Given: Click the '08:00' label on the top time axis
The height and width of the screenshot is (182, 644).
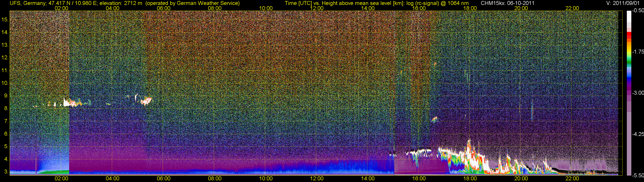Looking at the screenshot, I should (x=215, y=8).
